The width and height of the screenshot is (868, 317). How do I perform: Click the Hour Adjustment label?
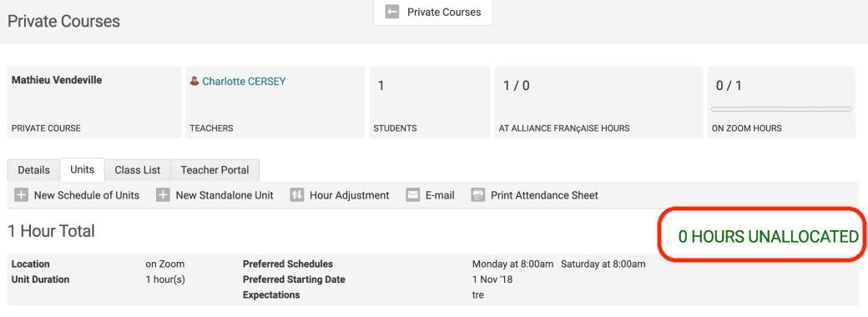(x=350, y=195)
